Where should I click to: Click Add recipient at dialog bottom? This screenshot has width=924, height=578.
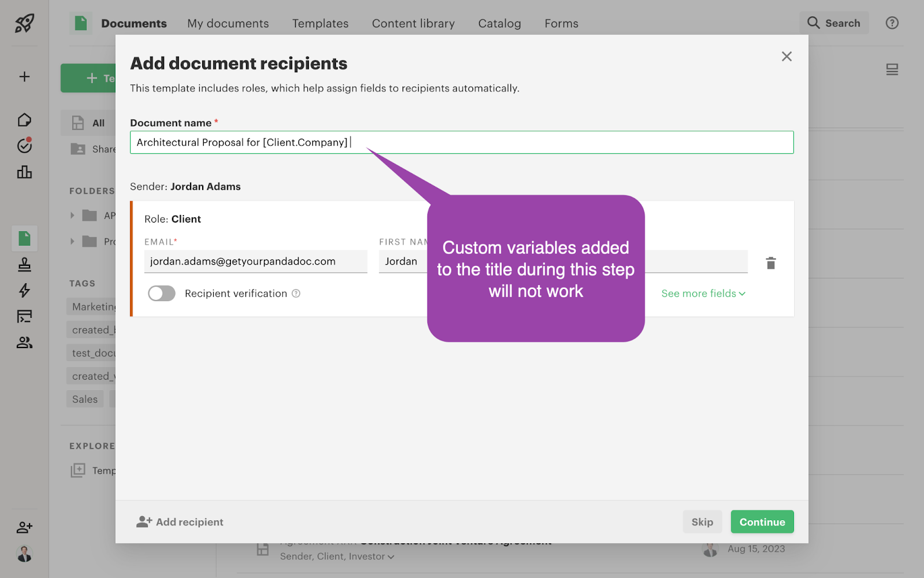pyautogui.click(x=180, y=522)
